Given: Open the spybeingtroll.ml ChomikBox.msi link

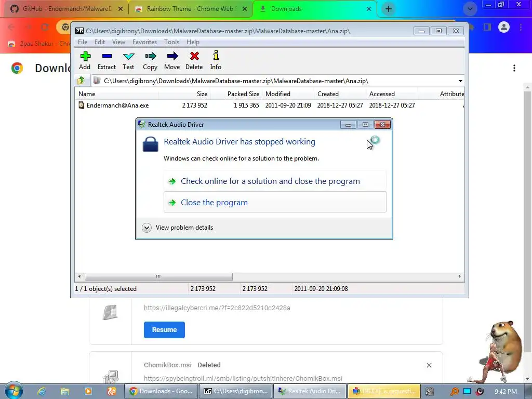Looking at the screenshot, I should 243,378.
